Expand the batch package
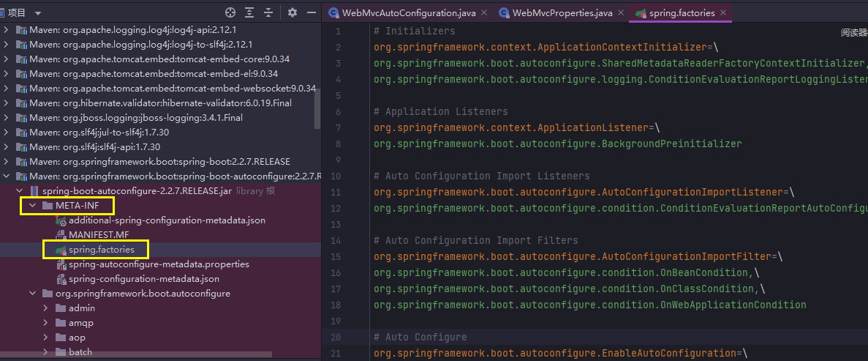Screen dimensions: 868x361 coord(47,352)
